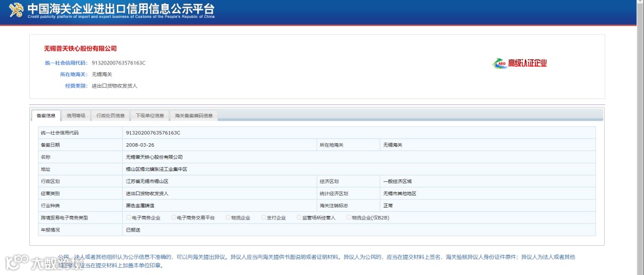Click the 行政区划 value 江苏省无锡市锡山区

[147, 181]
